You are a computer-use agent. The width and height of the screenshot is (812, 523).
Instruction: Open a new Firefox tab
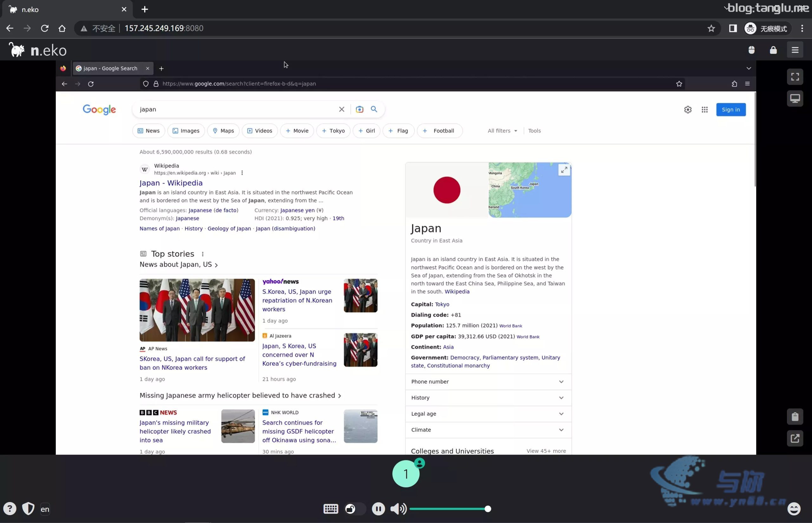point(161,69)
